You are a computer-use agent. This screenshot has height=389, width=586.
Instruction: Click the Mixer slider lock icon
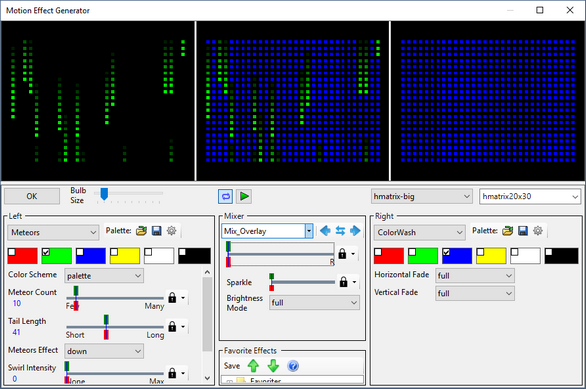[x=342, y=254]
